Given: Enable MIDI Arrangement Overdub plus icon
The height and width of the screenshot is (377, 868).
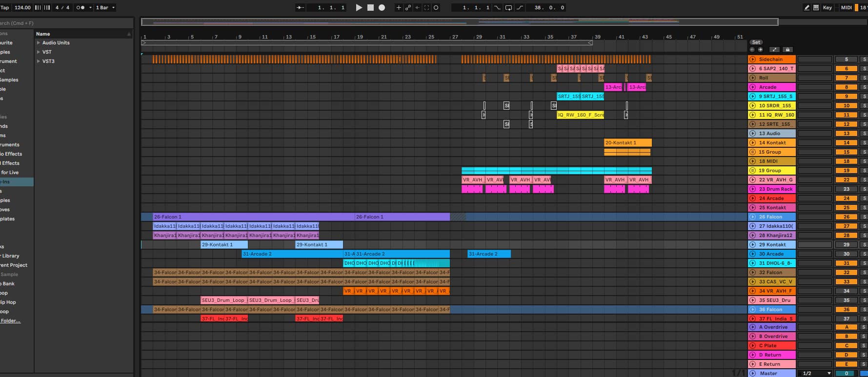Looking at the screenshot, I should pyautogui.click(x=399, y=7).
